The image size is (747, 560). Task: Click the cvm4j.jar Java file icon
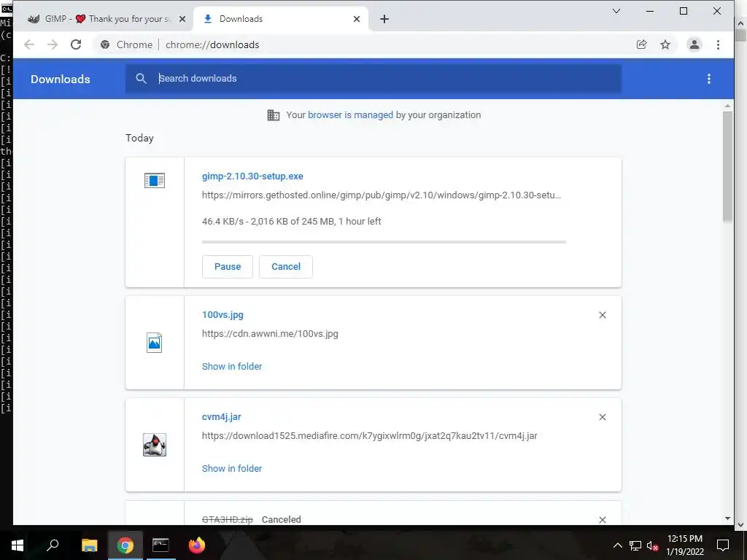[x=155, y=445]
